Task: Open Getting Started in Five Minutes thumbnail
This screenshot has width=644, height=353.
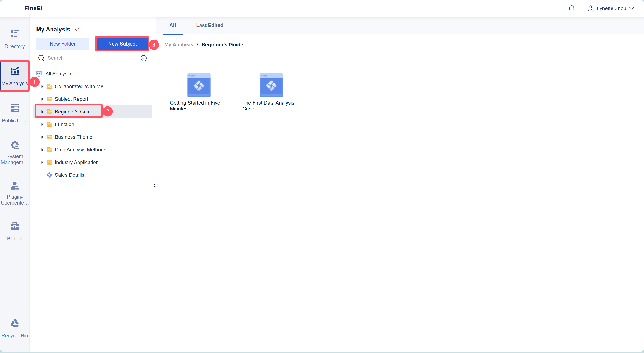Action: 199,85
